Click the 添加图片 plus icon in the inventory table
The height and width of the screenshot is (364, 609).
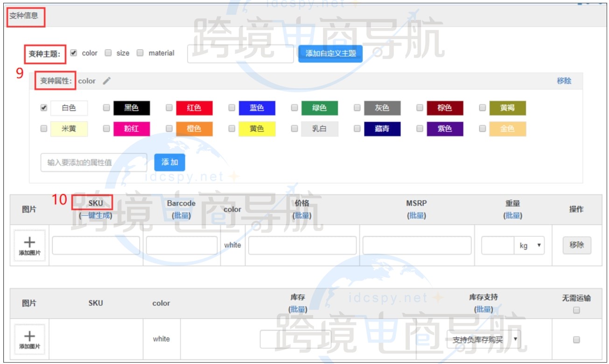pyautogui.click(x=29, y=339)
